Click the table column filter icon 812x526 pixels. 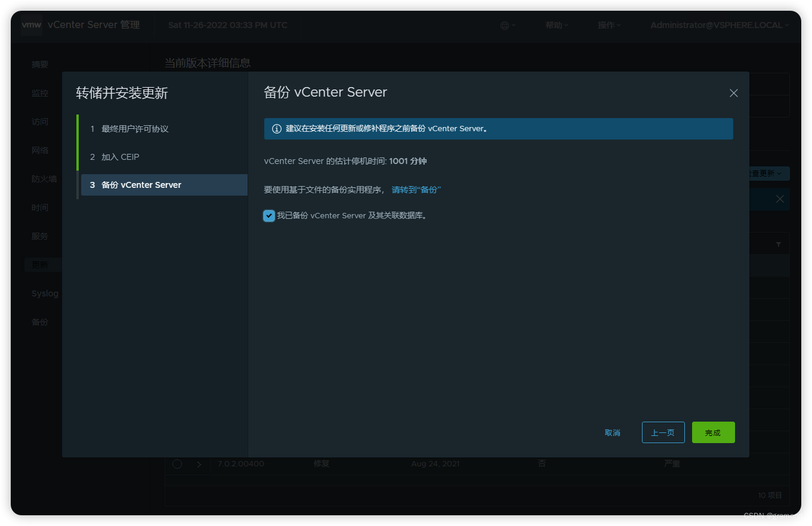coord(779,245)
